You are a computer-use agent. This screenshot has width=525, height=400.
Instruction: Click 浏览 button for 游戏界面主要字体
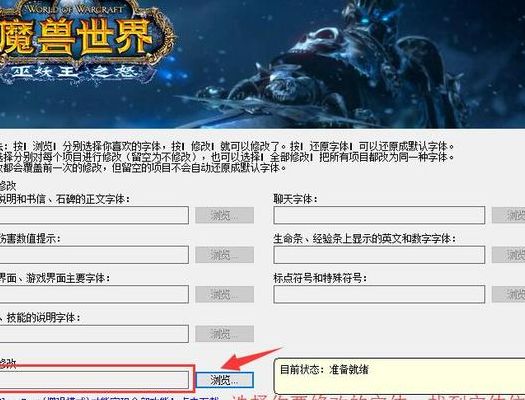[x=224, y=295]
